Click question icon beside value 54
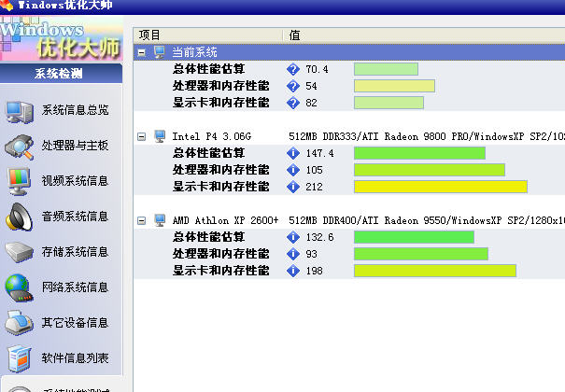The height and width of the screenshot is (392, 565). pyautogui.click(x=293, y=86)
